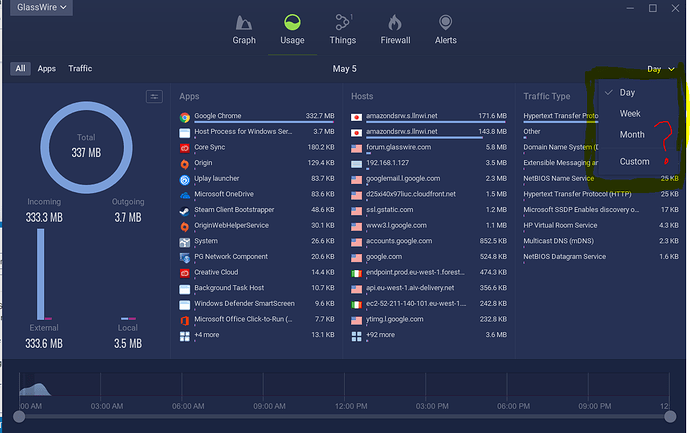The height and width of the screenshot is (433, 690).
Task: Expand the +92 more hosts row
Action: click(382, 335)
